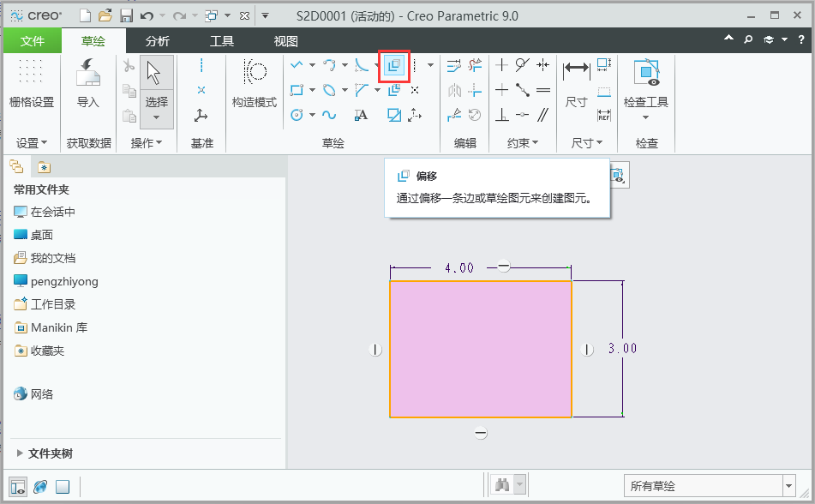Screen dimensions: 815x504
Task: Click the Save icon in quick access toolbar
Action: pos(126,16)
